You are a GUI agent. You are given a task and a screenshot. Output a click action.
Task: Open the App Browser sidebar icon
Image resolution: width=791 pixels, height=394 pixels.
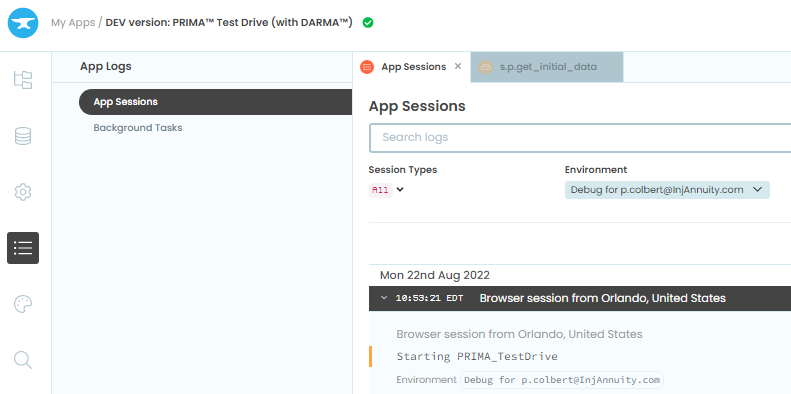coord(23,80)
